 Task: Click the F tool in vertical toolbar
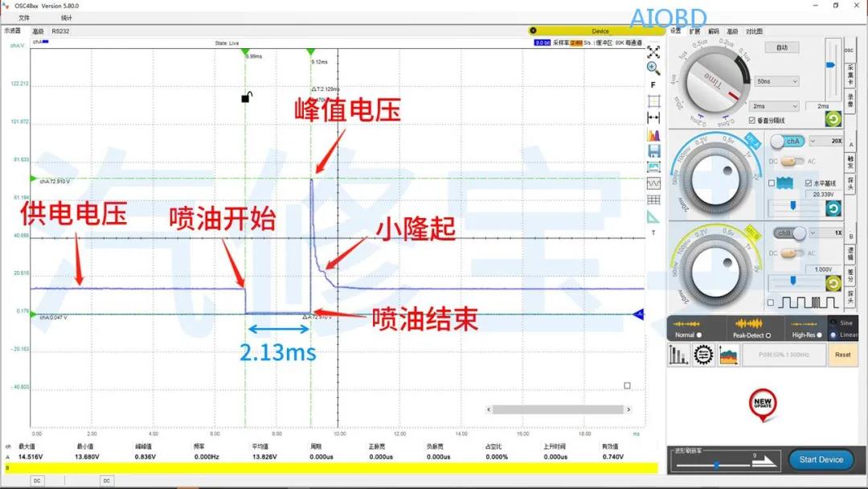tap(653, 84)
